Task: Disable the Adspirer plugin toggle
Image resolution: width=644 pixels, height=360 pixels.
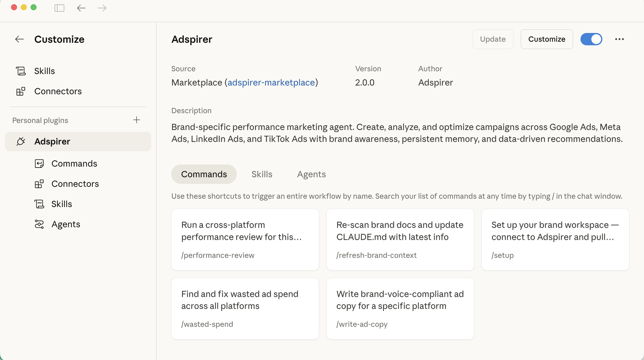Action: tap(592, 39)
